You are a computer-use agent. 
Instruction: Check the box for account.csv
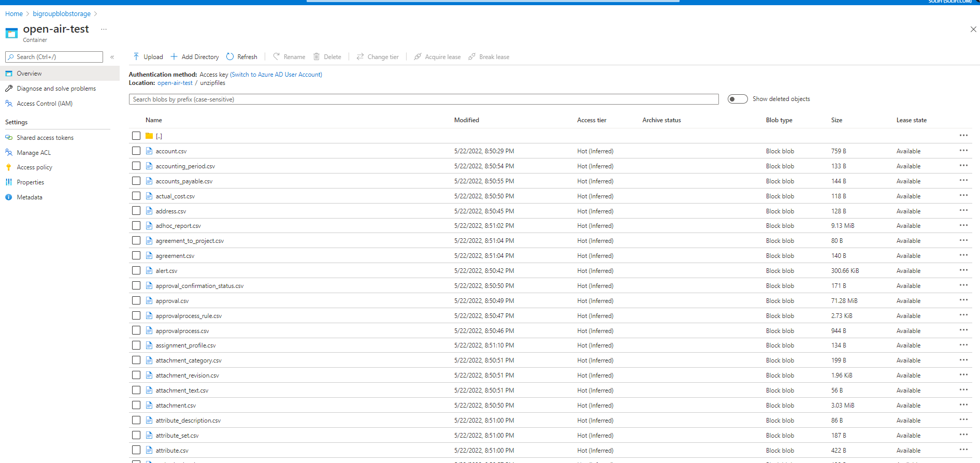coord(136,151)
